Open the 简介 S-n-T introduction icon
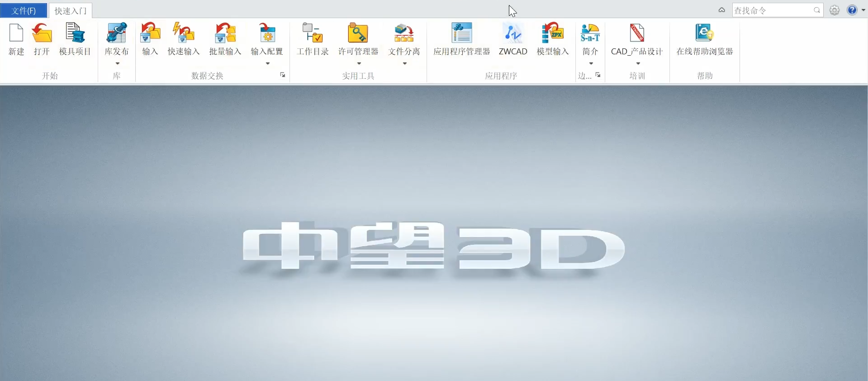868x381 pixels. (590, 33)
